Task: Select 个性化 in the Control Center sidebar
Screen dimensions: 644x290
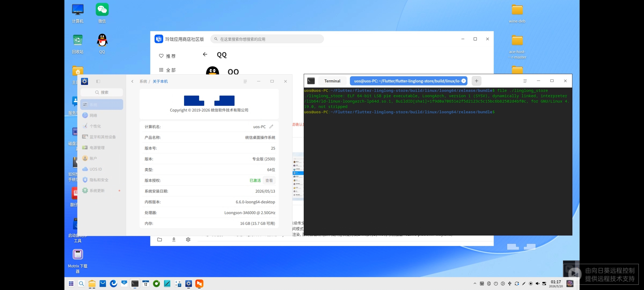Action: pyautogui.click(x=102, y=126)
